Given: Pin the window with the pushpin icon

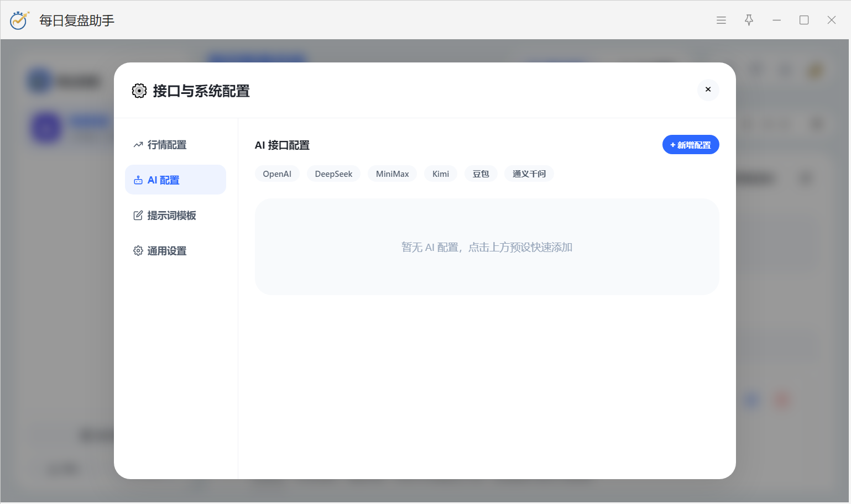Looking at the screenshot, I should pos(749,20).
